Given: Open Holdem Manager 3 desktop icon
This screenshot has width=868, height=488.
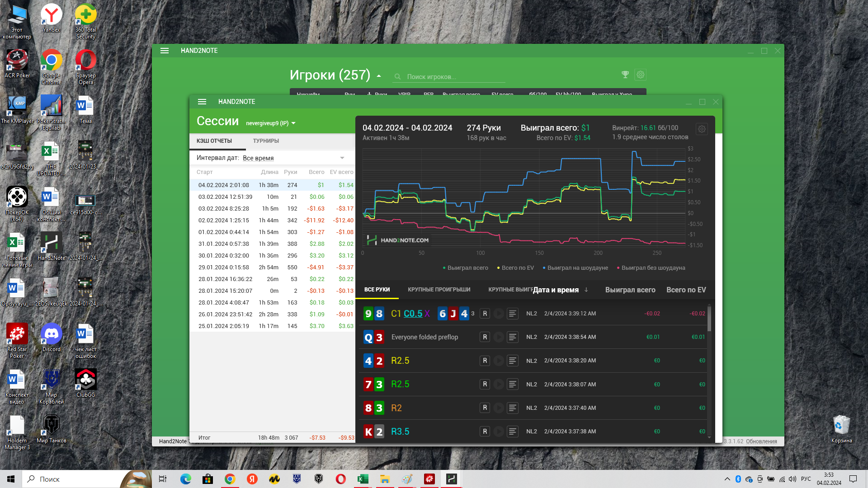Looking at the screenshot, I should tap(17, 432).
